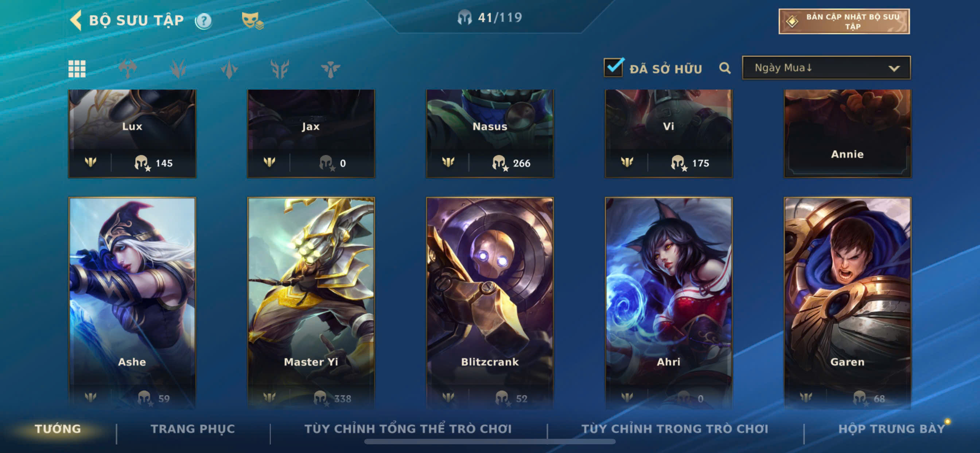Filter champions by the mage role icon
This screenshot has height=453, width=980.
point(178,69)
